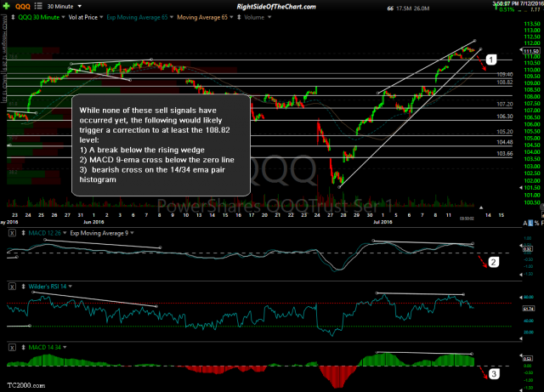Click the Wilder's RSI 14 label
The width and height of the screenshot is (544, 392).
[48, 287]
